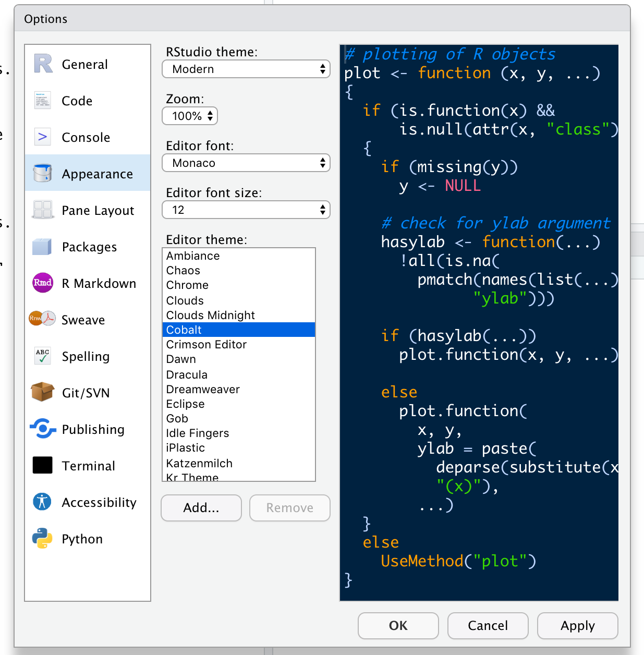Screen dimensions: 644x655
Task: Click the General R logo icon
Action: 43,64
